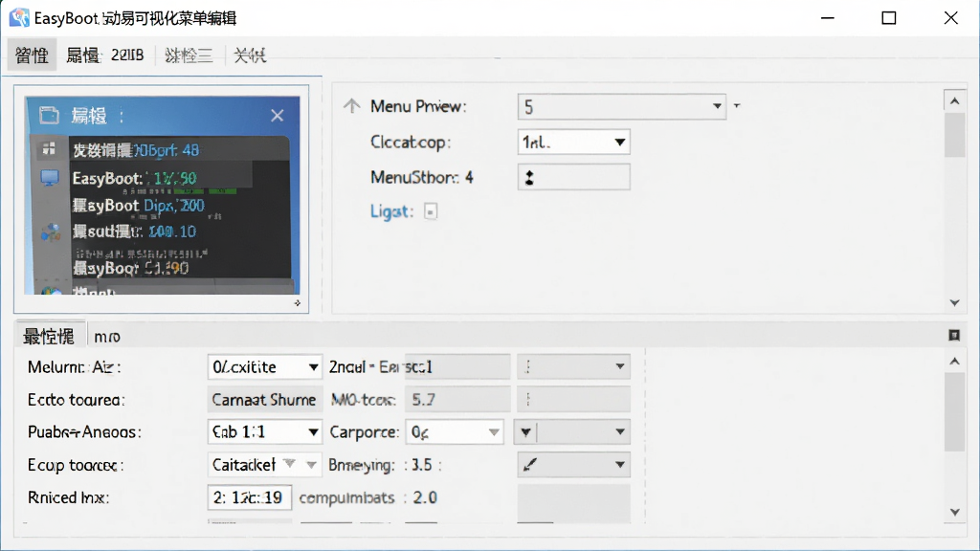Click the Carnaat Shurne button
This screenshot has height=551, width=980.
pos(264,399)
